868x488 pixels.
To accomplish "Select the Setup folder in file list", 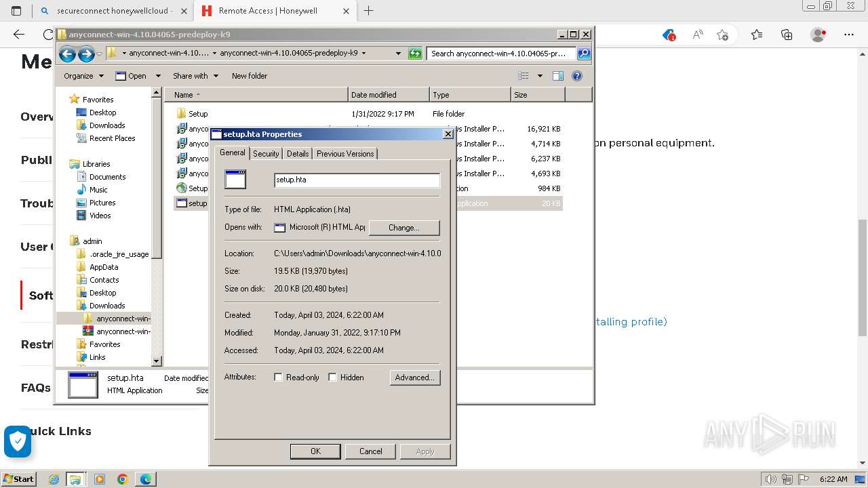I will 198,114.
